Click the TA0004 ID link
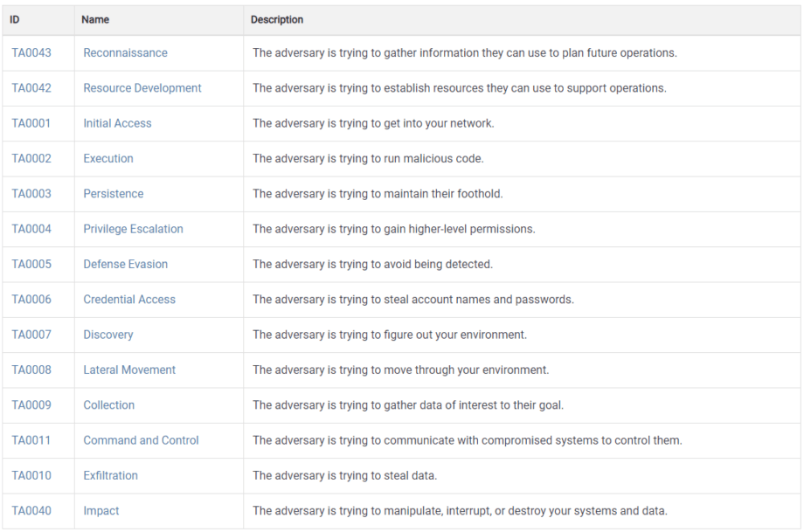This screenshot has width=804, height=532. 31,229
